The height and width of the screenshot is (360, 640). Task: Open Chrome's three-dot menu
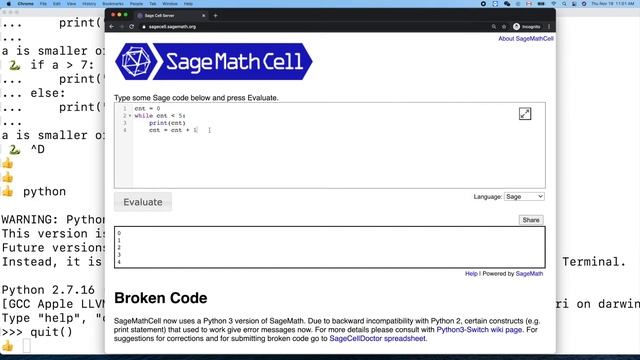[549, 27]
